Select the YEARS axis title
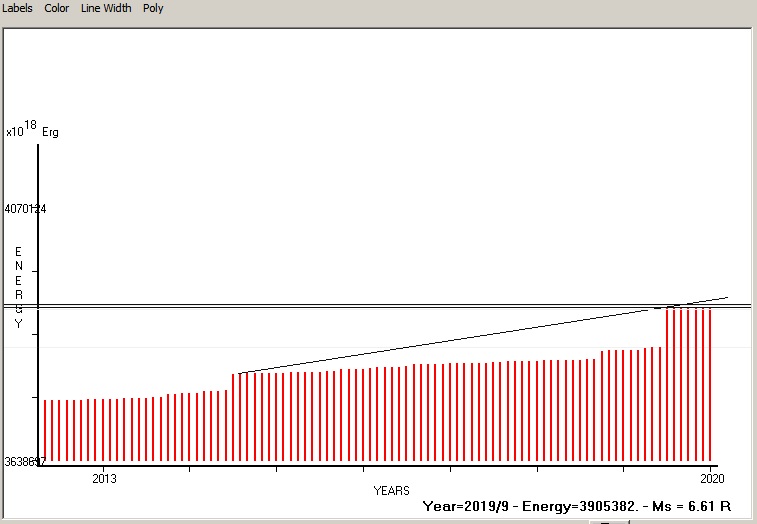The image size is (757, 524). pos(391,491)
